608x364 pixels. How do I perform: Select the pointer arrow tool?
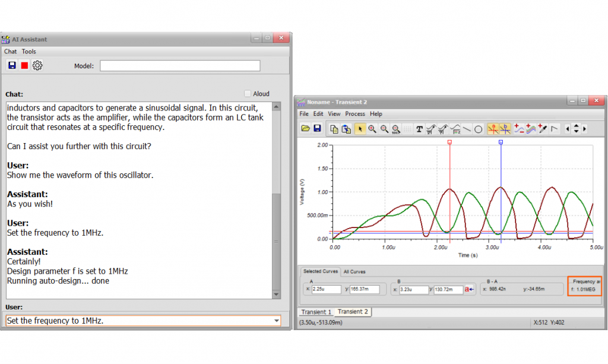coord(359,129)
